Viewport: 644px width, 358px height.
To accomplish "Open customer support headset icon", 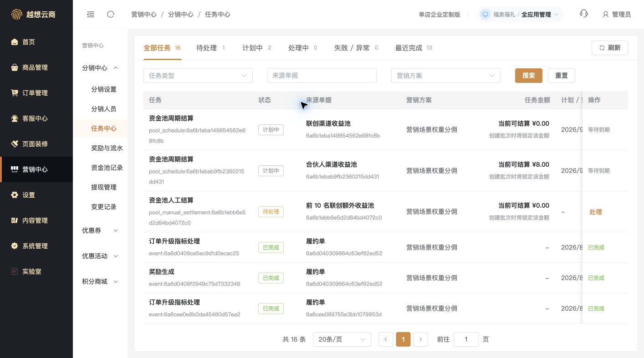I will coord(584,14).
